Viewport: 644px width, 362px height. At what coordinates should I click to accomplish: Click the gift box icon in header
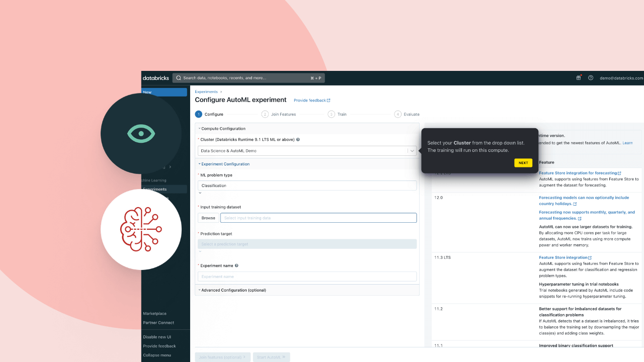coord(578,78)
